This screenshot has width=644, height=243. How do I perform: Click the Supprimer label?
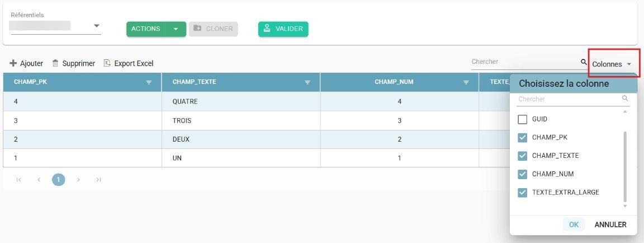coord(78,63)
